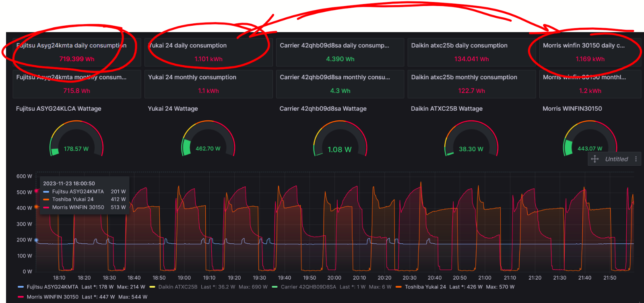Click the 21:50 time axis label
This screenshot has width=644, height=303.
(610, 278)
